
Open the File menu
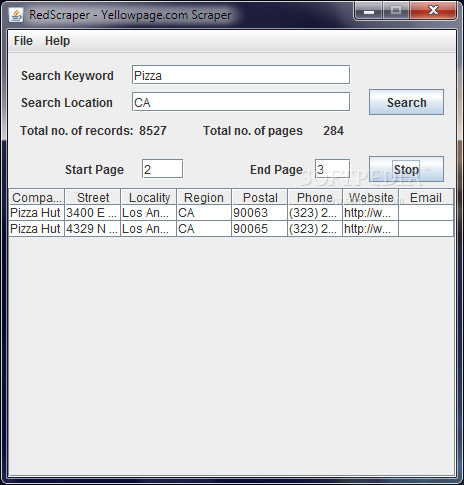pyautogui.click(x=23, y=41)
